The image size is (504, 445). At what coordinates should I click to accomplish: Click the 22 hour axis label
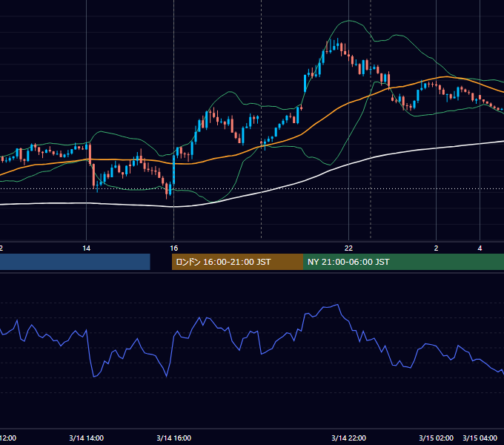click(x=349, y=248)
